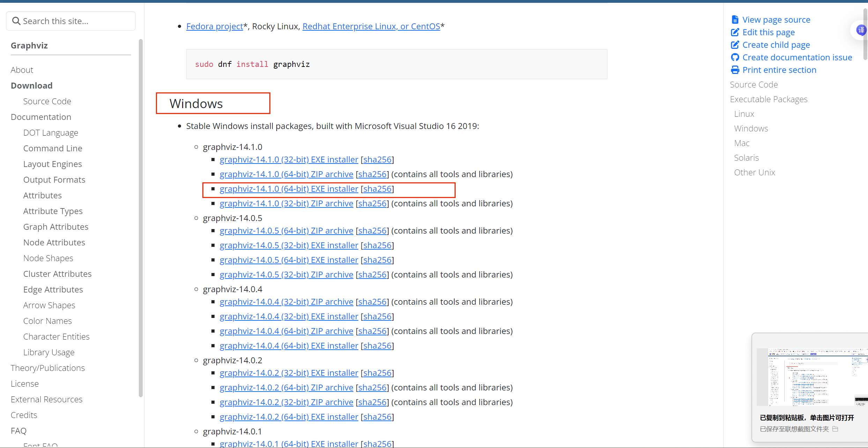Image resolution: width=868 pixels, height=448 pixels.
Task: Download graphviz-14.0.5 (64-bit) ZIP archive
Action: point(286,231)
